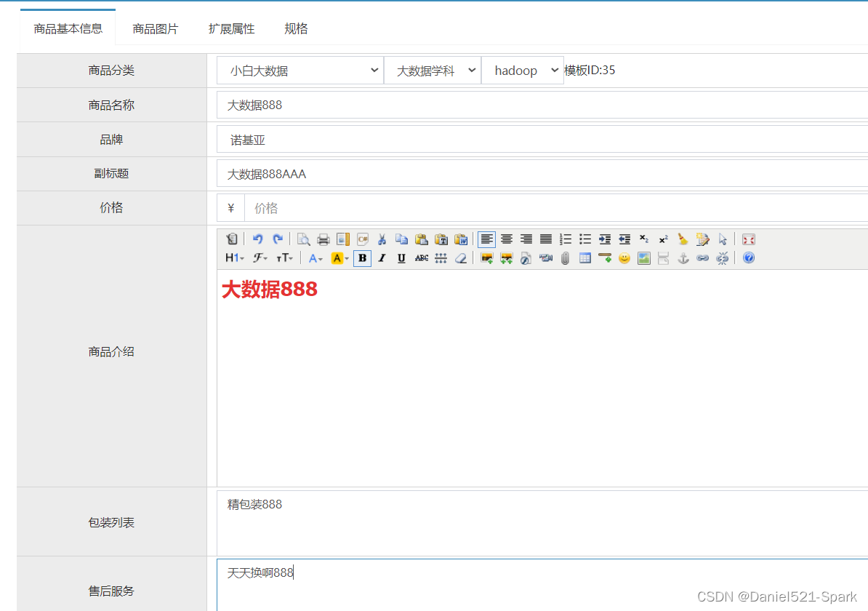Open the H1 heading format dropdown
Screen dimensions: 868x611
tap(235, 257)
